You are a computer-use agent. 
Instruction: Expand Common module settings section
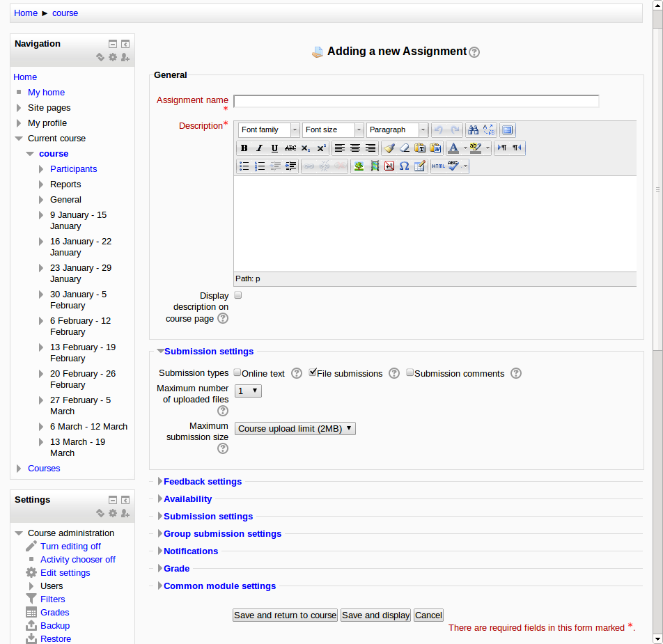pyautogui.click(x=219, y=586)
